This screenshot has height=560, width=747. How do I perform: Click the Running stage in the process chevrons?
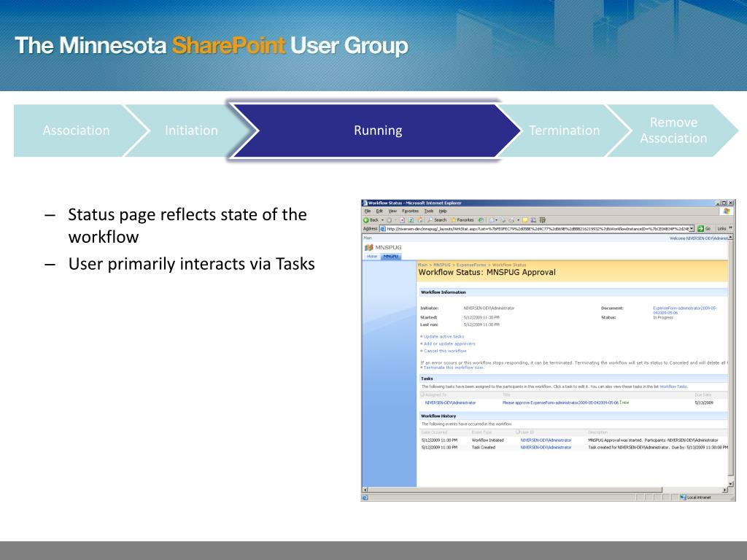click(x=378, y=131)
